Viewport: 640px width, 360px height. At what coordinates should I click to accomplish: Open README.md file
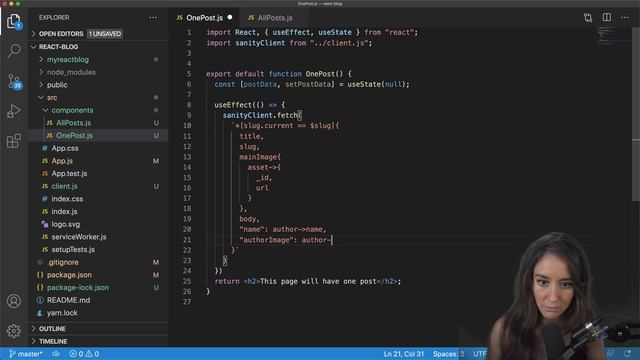98,300
